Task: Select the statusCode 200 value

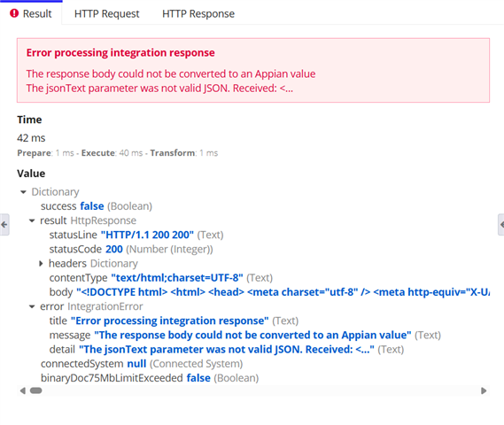Action: point(114,250)
